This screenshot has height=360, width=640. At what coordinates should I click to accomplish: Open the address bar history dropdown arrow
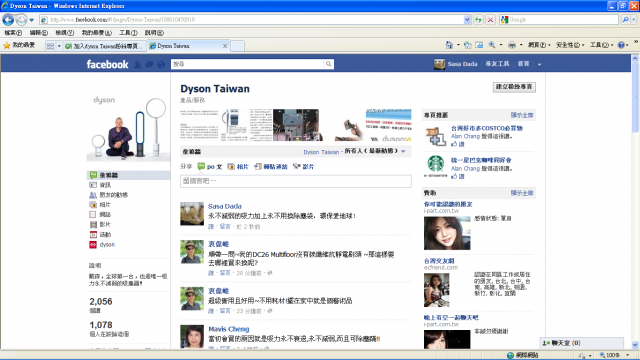click(x=467, y=20)
